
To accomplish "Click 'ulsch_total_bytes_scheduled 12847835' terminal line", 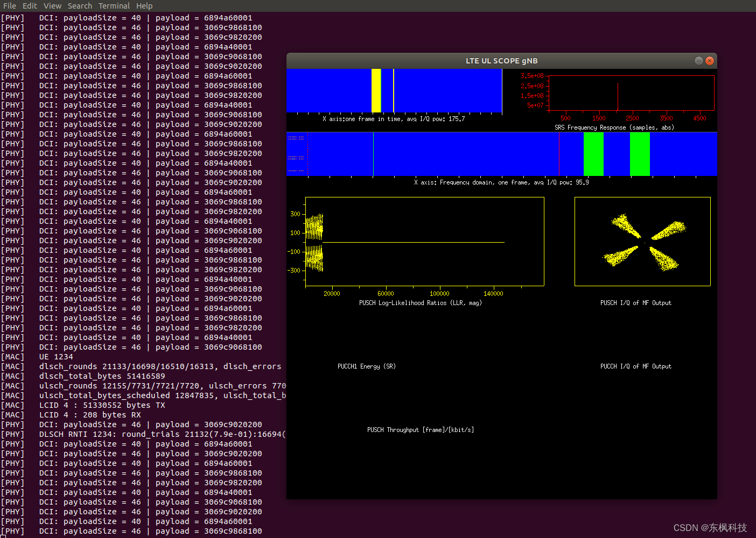I will (x=143, y=395).
